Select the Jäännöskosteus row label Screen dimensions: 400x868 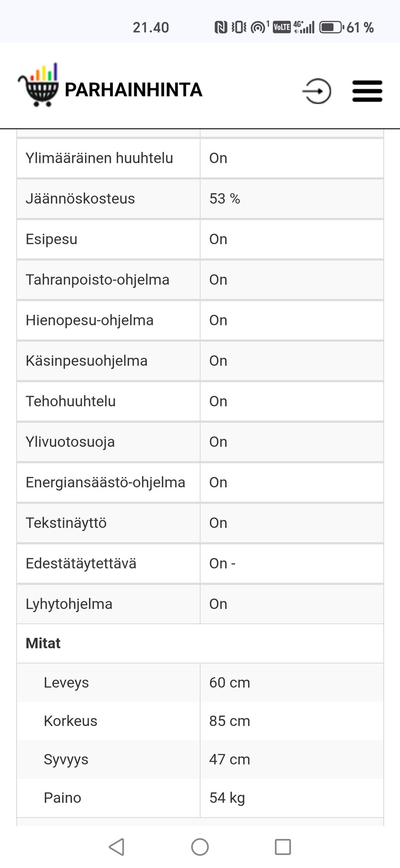[80, 199]
